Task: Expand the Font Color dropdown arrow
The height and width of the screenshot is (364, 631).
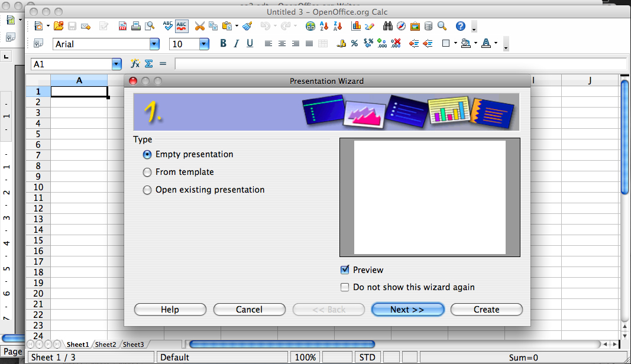Action: click(496, 44)
